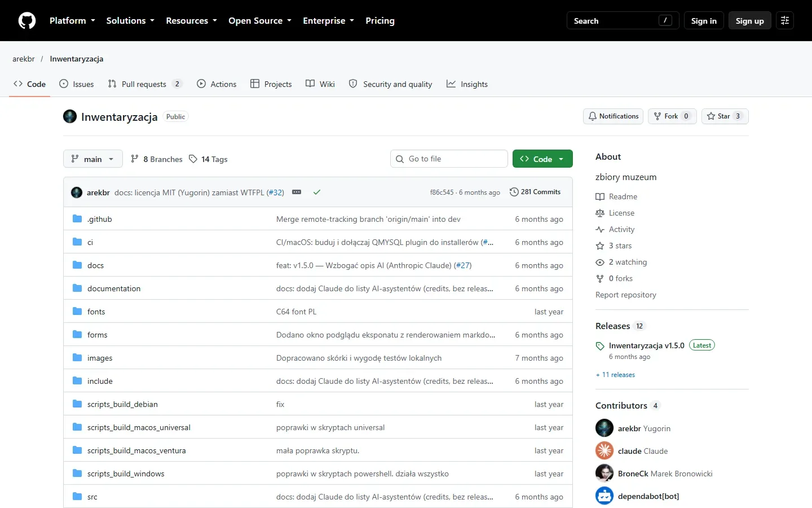The height and width of the screenshot is (508, 812).
Task: Click the BroneCk contributor avatar
Action: (604, 473)
